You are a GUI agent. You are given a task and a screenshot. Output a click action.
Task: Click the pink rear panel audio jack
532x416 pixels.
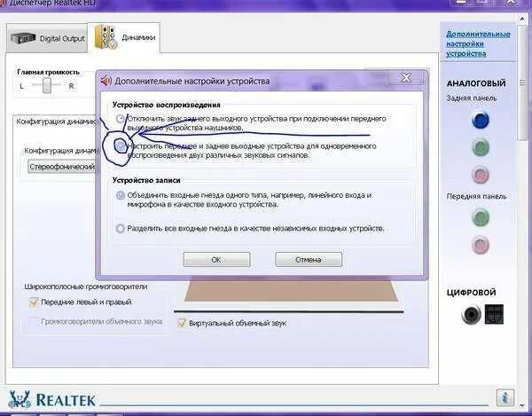(x=481, y=175)
